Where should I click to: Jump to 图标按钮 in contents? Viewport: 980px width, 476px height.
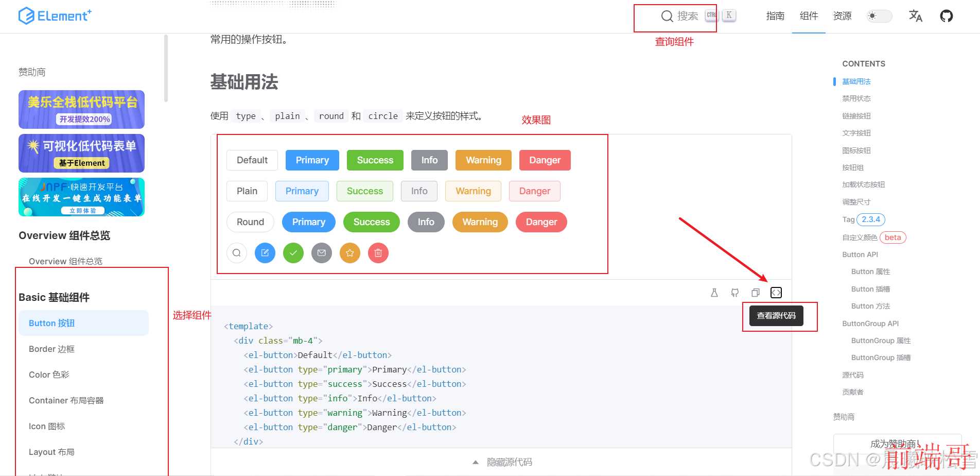coord(856,150)
